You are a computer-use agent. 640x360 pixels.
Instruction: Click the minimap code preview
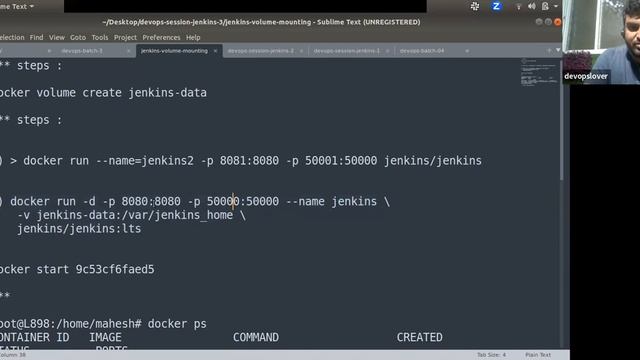(539, 73)
